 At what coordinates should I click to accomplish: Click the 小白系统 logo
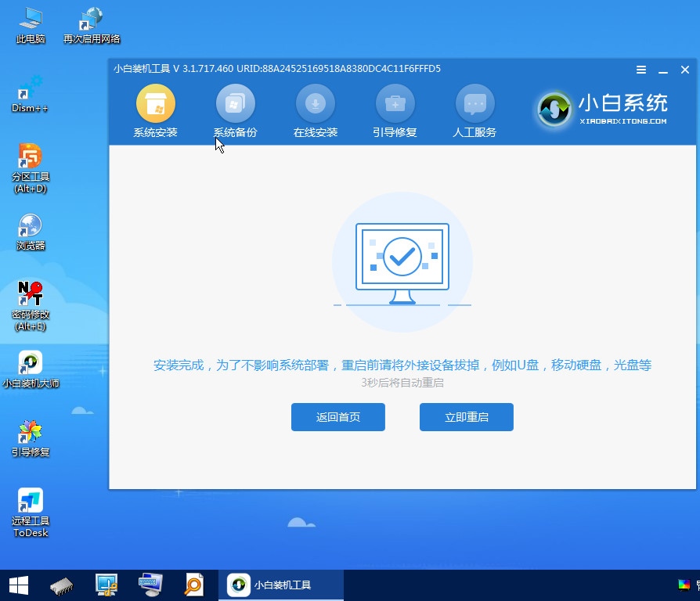pos(601,110)
